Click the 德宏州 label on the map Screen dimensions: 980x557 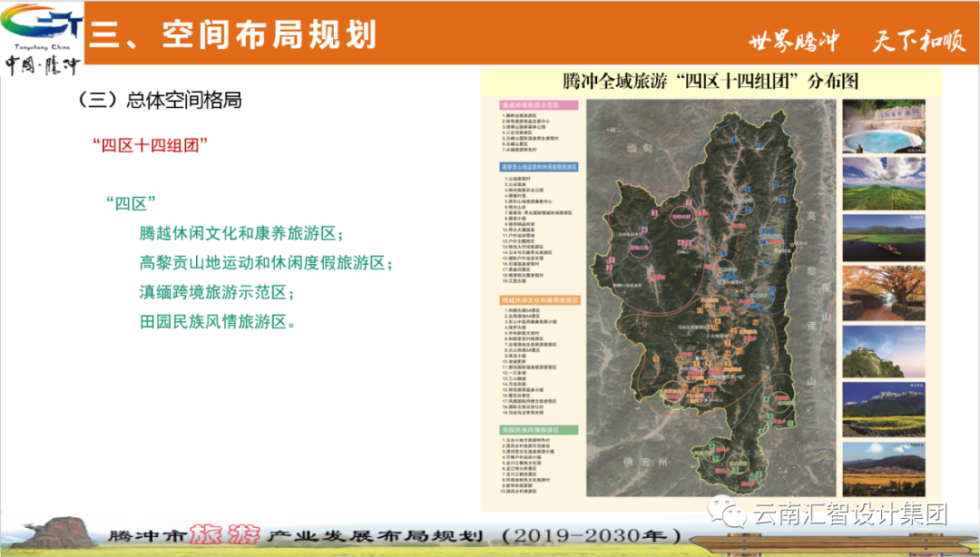[x=646, y=462]
